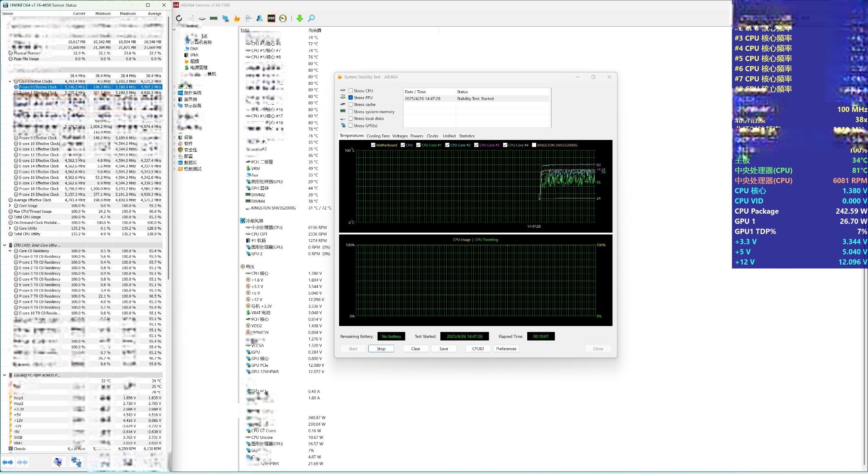Select 超频 overclock item in AIDA64 tree
The image size is (868, 474).
(195, 61)
